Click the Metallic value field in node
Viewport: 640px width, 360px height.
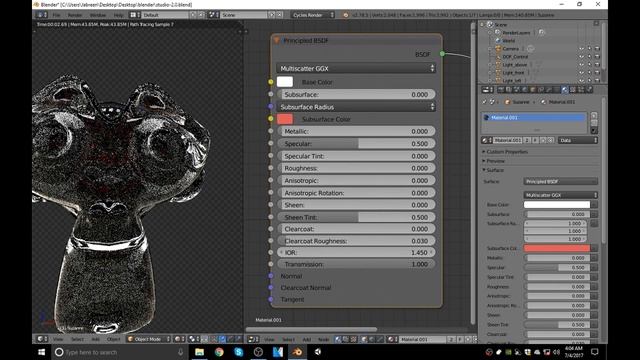(356, 131)
